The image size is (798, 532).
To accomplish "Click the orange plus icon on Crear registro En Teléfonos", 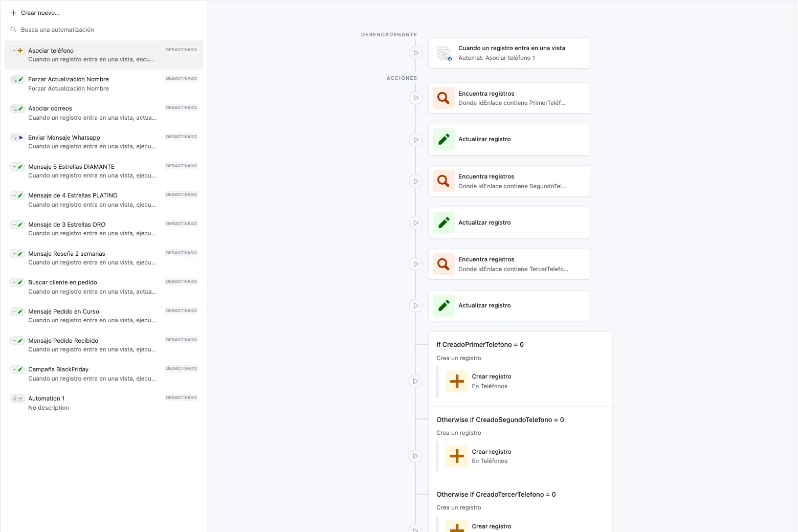I will (x=456, y=382).
